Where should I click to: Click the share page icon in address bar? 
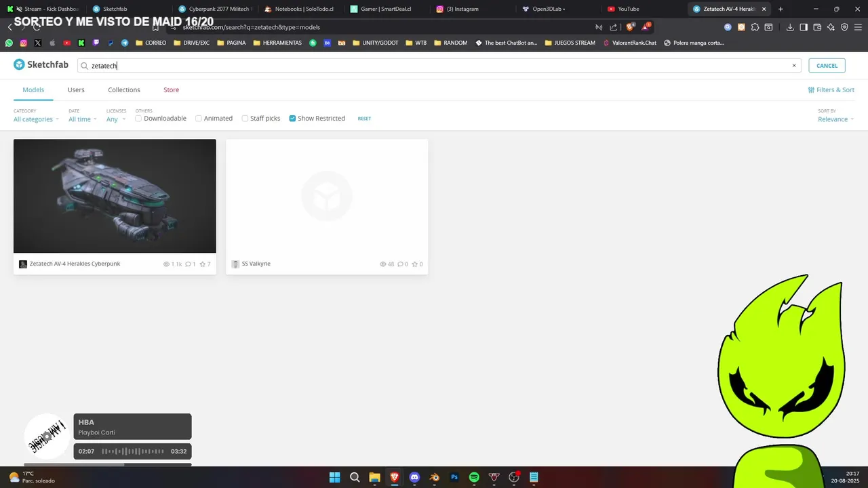(x=614, y=27)
